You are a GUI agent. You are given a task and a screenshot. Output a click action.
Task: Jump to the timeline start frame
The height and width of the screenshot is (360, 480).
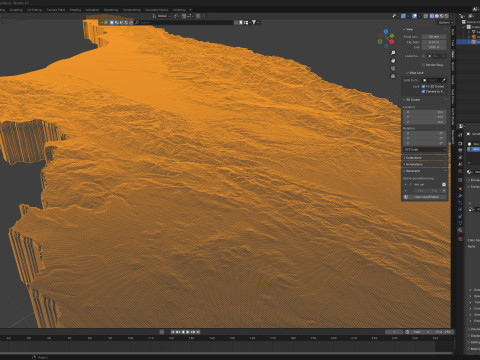click(173, 332)
